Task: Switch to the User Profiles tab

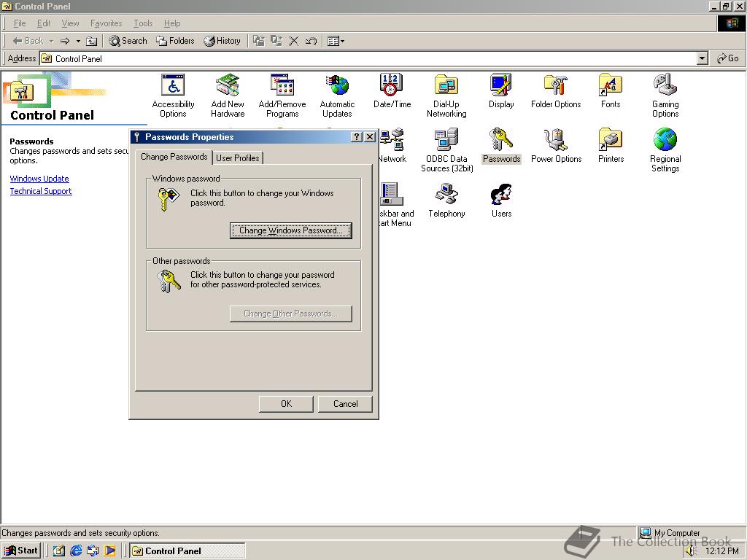Action: click(x=238, y=158)
